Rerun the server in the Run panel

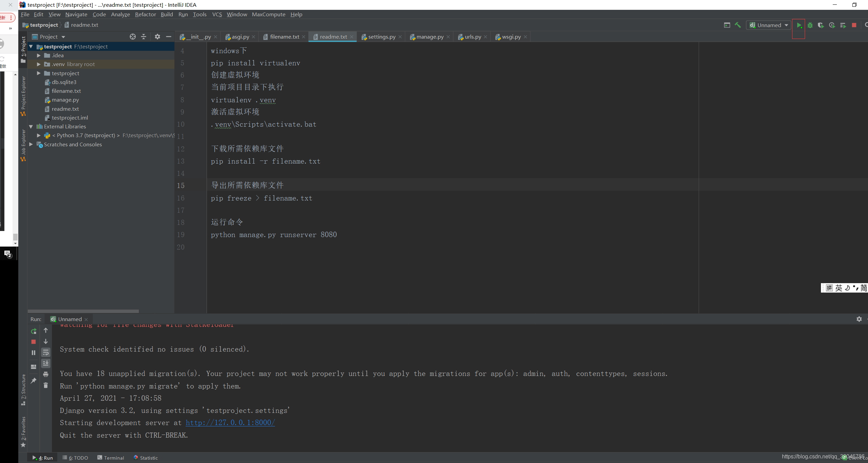34,331
